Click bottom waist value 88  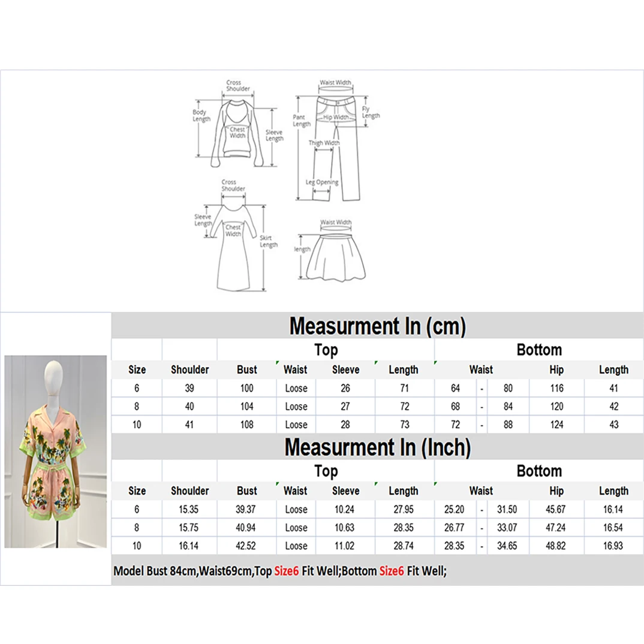(508, 425)
